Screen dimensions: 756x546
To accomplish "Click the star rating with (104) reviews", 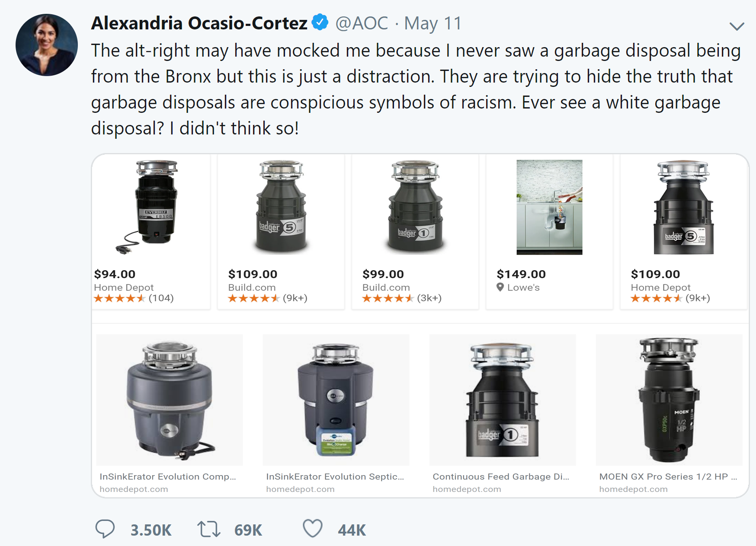I will [120, 298].
